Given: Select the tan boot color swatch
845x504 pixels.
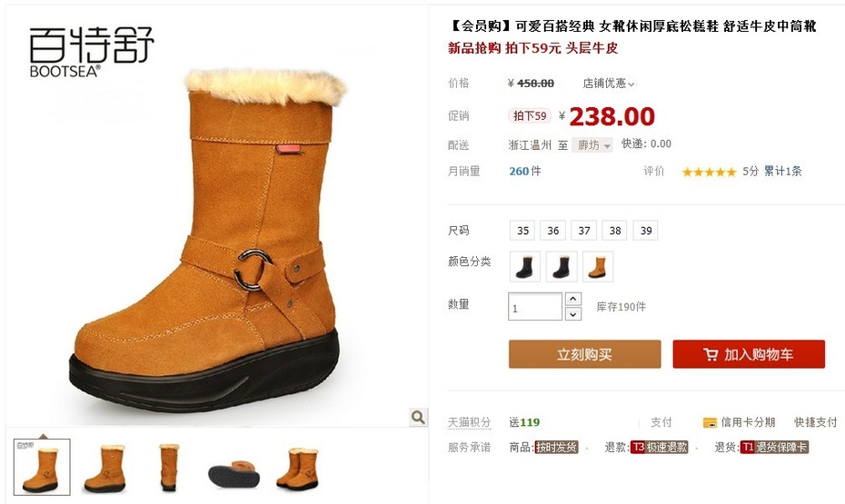Looking at the screenshot, I should tap(598, 267).
